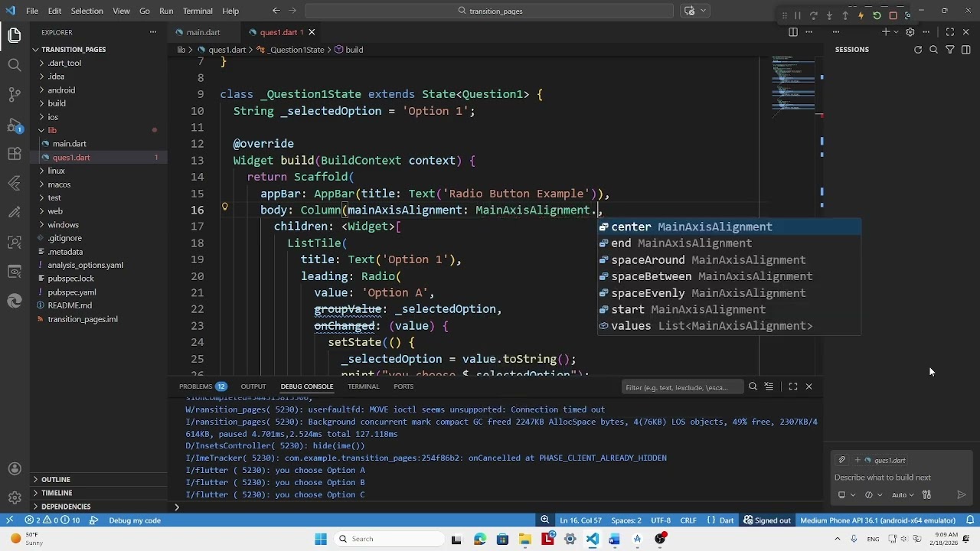Image resolution: width=980 pixels, height=551 pixels.
Task: Choose spaceEvenly suggestion
Action: point(729,293)
